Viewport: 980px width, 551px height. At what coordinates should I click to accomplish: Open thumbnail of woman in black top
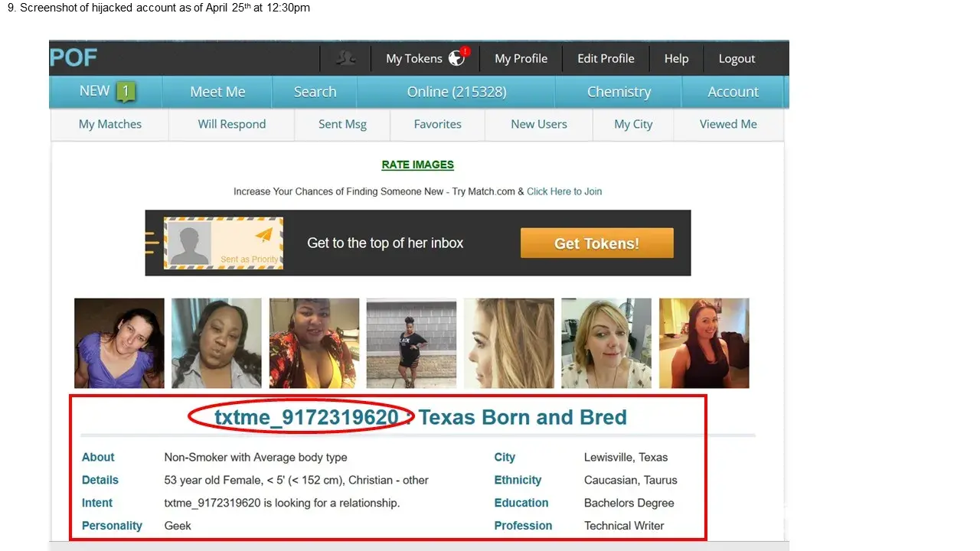tap(704, 343)
